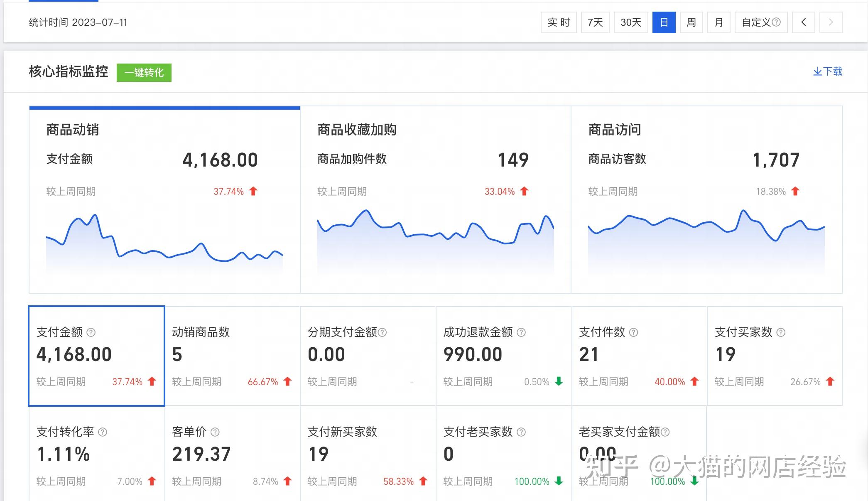Image resolution: width=868 pixels, height=501 pixels.
Task: Go to previous date with left chevron
Action: pos(803,22)
